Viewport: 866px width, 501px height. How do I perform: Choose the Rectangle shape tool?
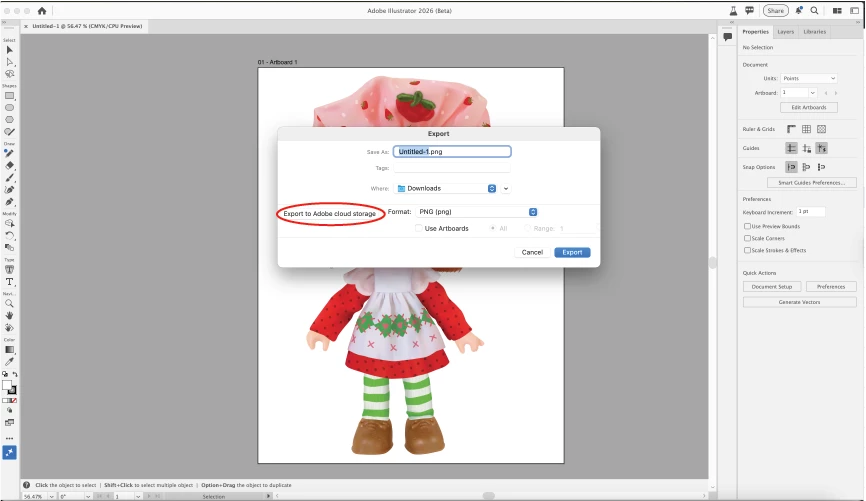click(9, 96)
